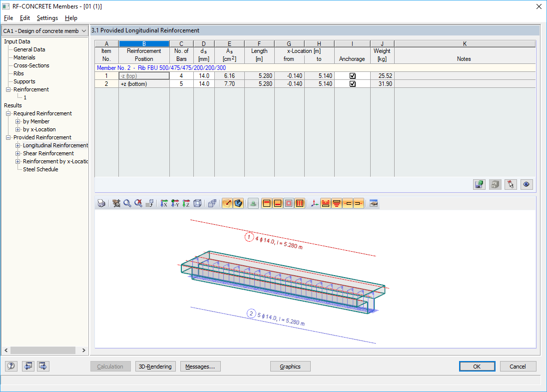Collapse the Reinforcement input tree node
Viewport: 547px width, 392px height.
click(8, 89)
